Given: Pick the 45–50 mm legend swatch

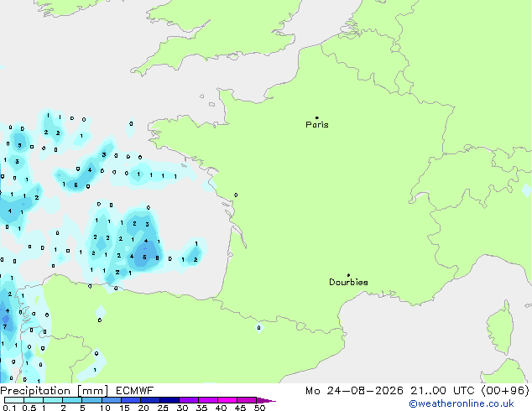Looking at the screenshot, I should click(247, 400).
